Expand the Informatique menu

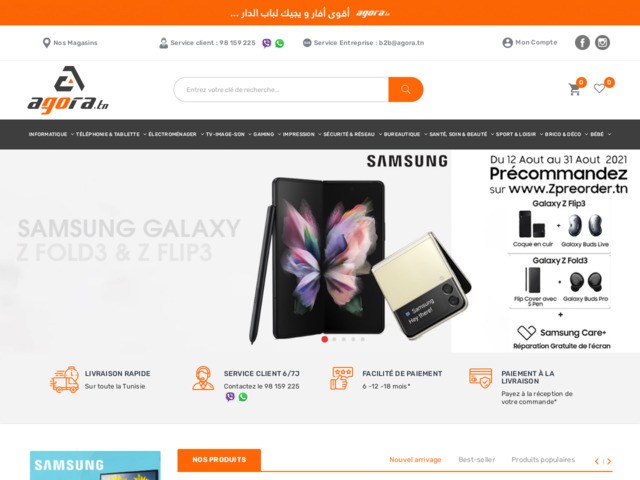pyautogui.click(x=51, y=134)
